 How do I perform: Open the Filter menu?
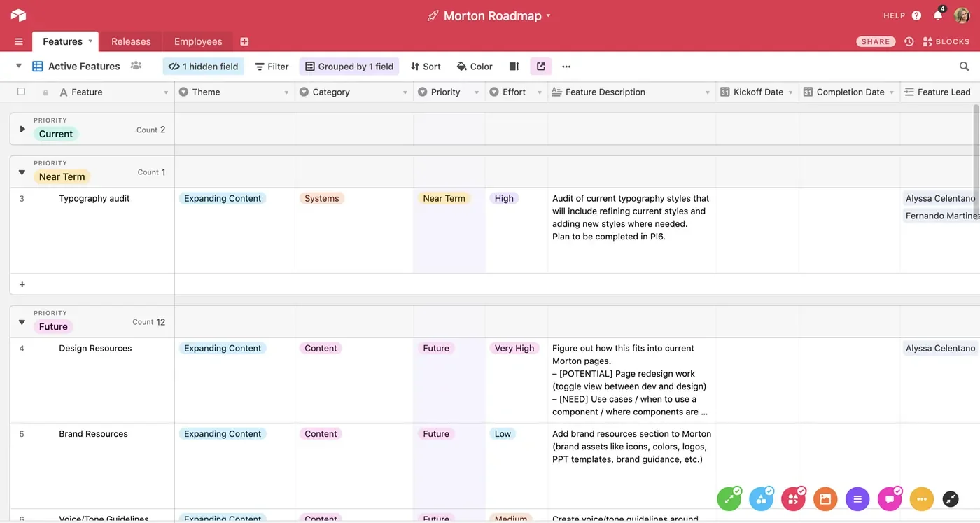point(272,67)
